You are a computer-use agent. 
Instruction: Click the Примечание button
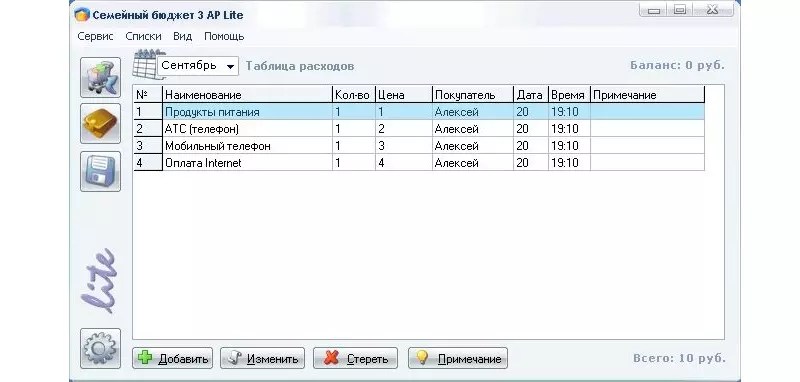(x=458, y=358)
